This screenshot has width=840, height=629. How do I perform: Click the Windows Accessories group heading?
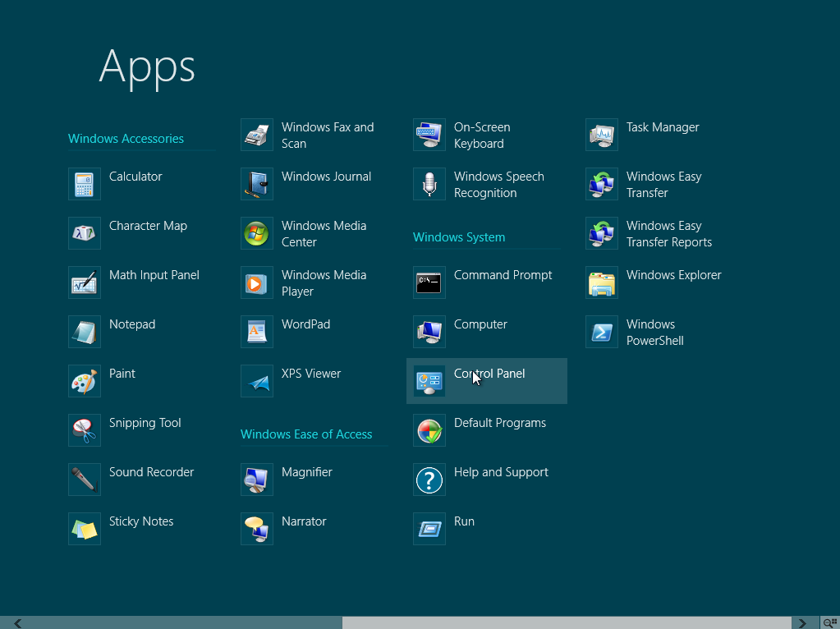click(x=126, y=139)
